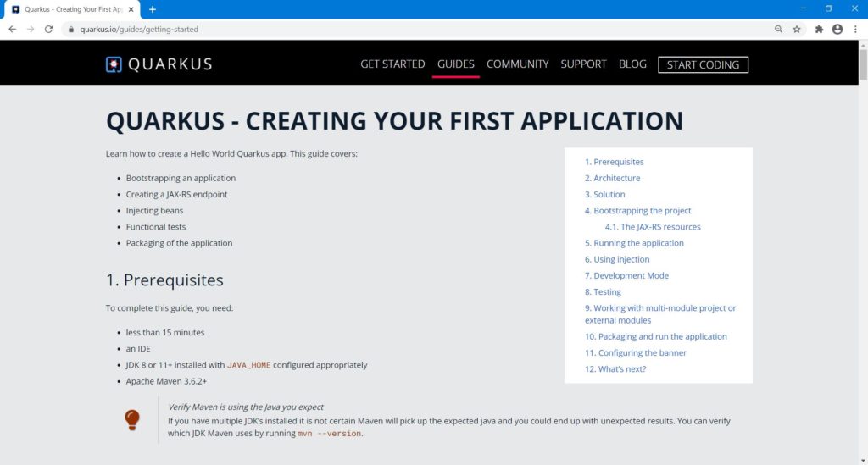This screenshot has height=465, width=868.
Task: Click 'Packaging of the application' bullet
Action: click(x=179, y=243)
